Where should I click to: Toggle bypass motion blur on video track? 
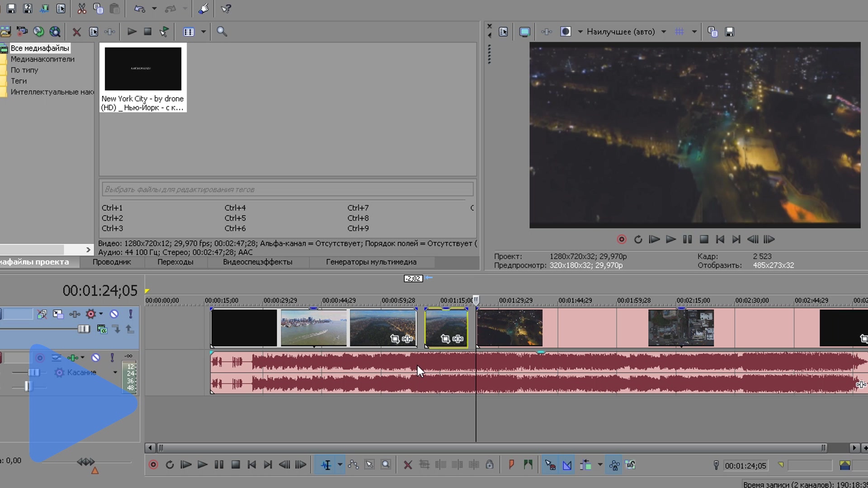click(x=42, y=314)
